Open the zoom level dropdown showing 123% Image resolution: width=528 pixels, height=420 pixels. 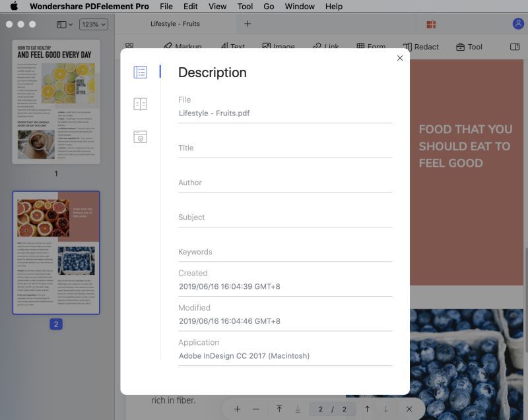click(x=93, y=24)
